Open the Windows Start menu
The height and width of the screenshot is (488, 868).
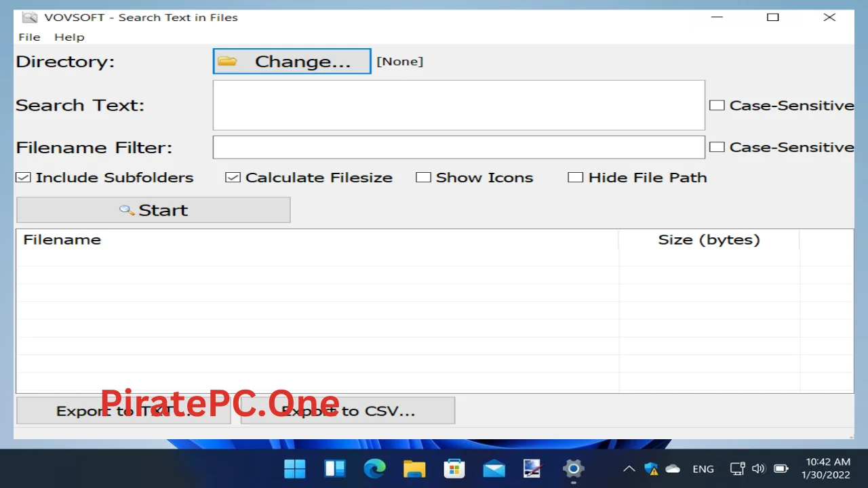[295, 468]
